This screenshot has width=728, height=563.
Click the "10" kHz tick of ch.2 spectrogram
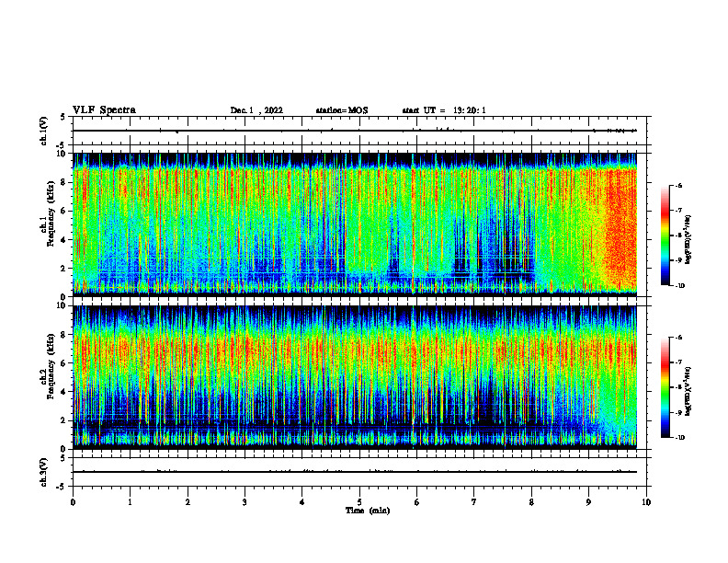coord(63,305)
